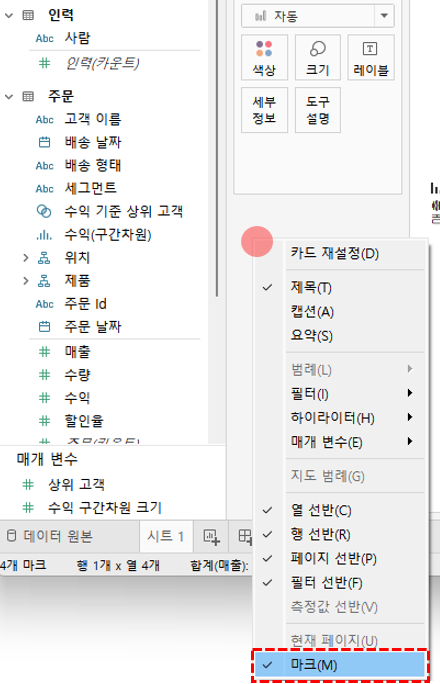Toggle 캡션(A) in the context menu
The image size is (440, 684).
coord(339,312)
